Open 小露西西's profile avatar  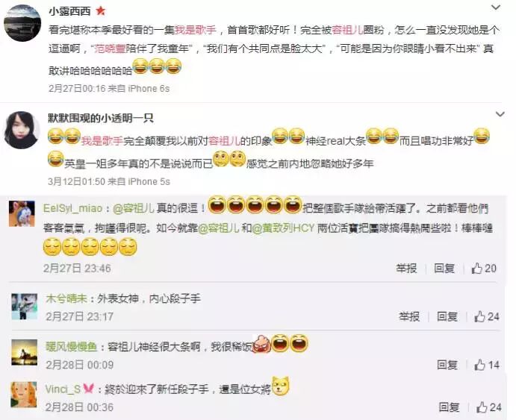(x=22, y=23)
